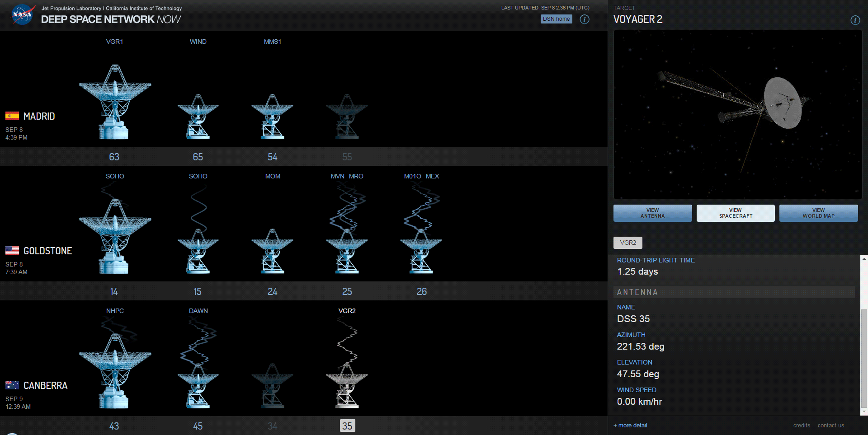Click antenna number 45
Image resolution: width=868 pixels, height=435 pixels.
tap(198, 426)
